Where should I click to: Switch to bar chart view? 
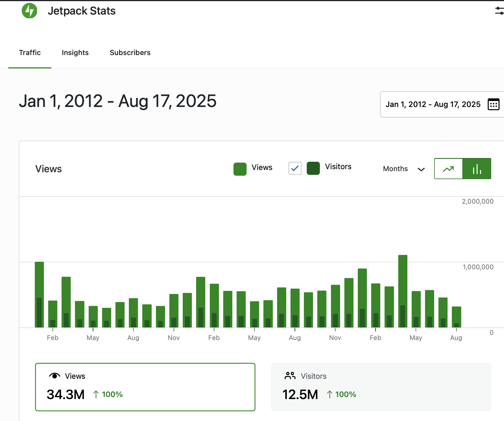477,169
